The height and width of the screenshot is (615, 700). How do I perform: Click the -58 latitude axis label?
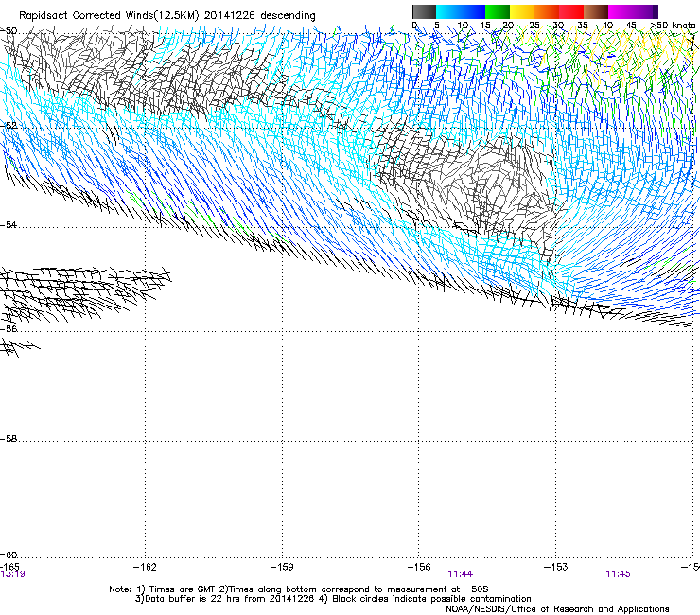9,439
